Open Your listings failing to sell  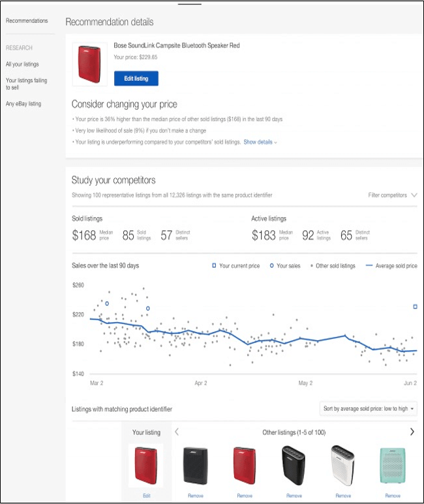pyautogui.click(x=26, y=83)
